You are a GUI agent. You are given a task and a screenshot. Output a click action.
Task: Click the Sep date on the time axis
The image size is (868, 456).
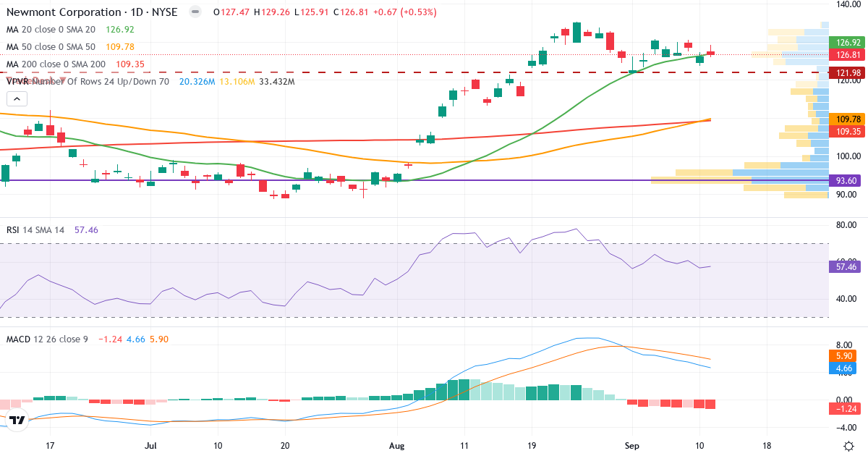(632, 447)
